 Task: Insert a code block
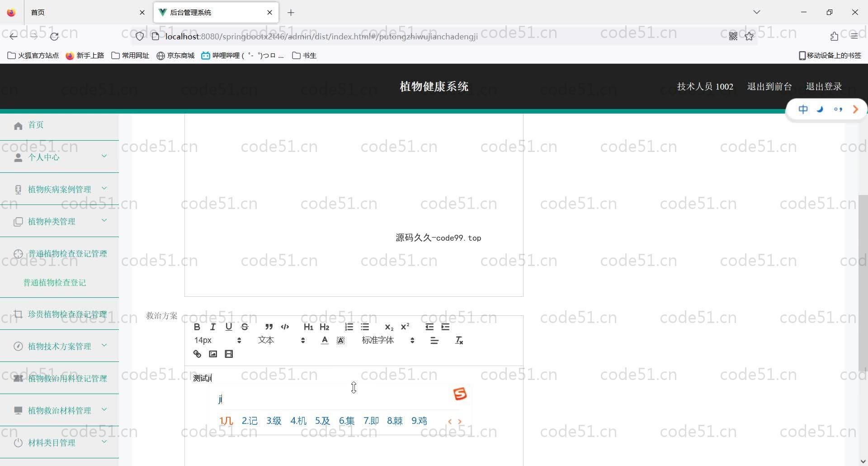(285, 327)
